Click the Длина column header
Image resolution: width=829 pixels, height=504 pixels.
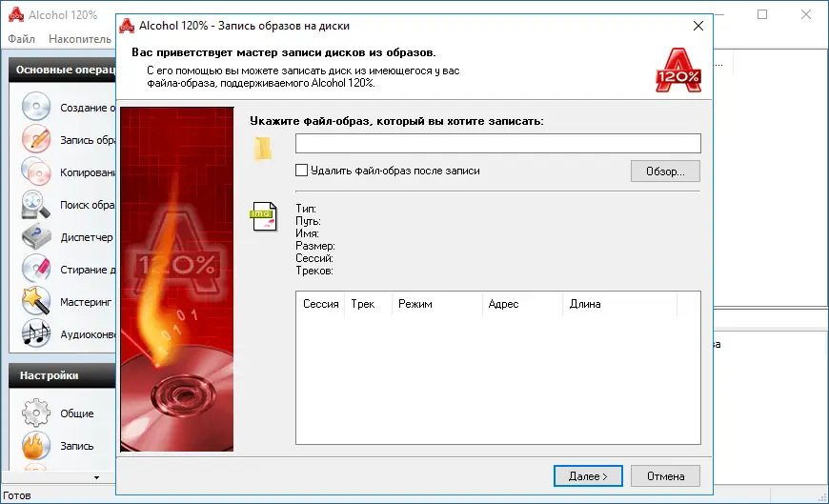[x=619, y=304]
